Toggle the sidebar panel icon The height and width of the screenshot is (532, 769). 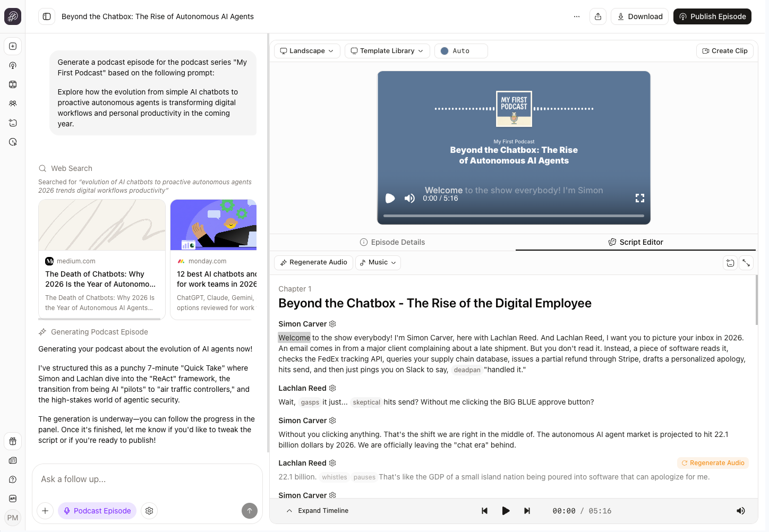pyautogui.click(x=47, y=16)
